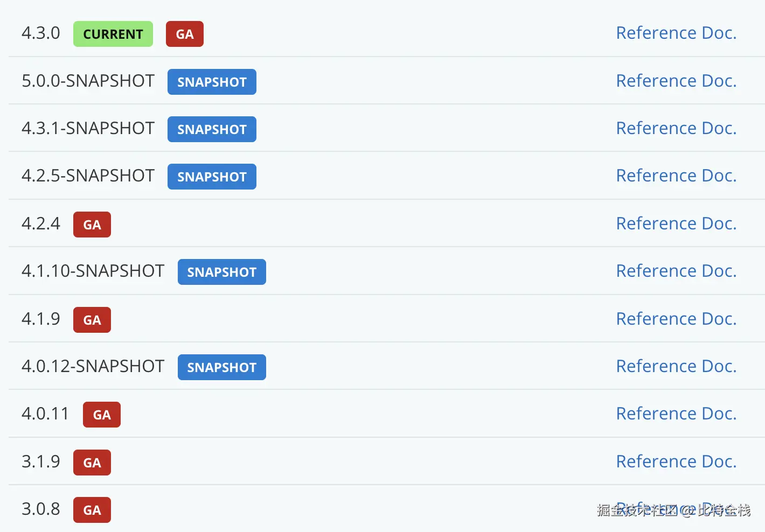Click the GA badge beside 3.0.8
Viewport: 765px width, 532px height.
point(92,510)
